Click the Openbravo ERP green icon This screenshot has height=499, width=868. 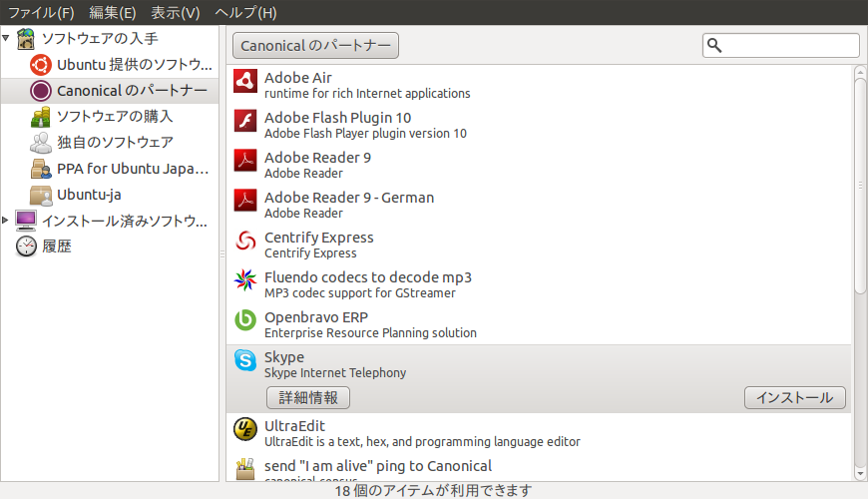pos(245,320)
